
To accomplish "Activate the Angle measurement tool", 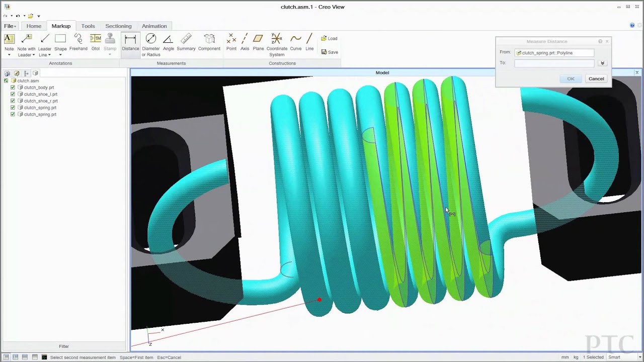I will tap(168, 42).
